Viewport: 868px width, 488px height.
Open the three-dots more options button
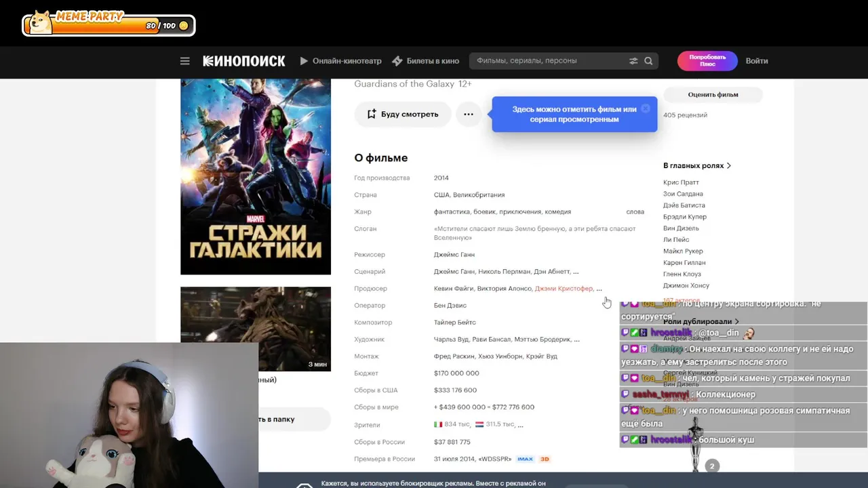point(469,114)
